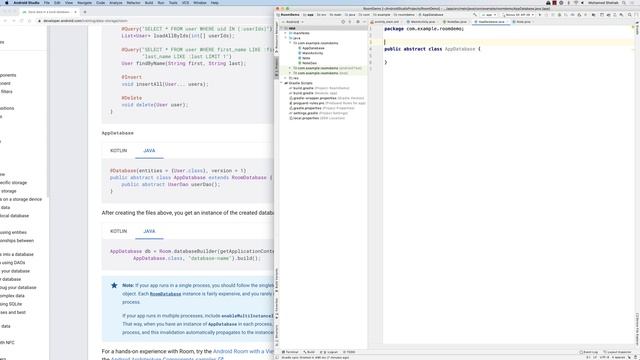640x360 pixels.
Task: Expand the res folder
Action: pyautogui.click(x=286, y=78)
